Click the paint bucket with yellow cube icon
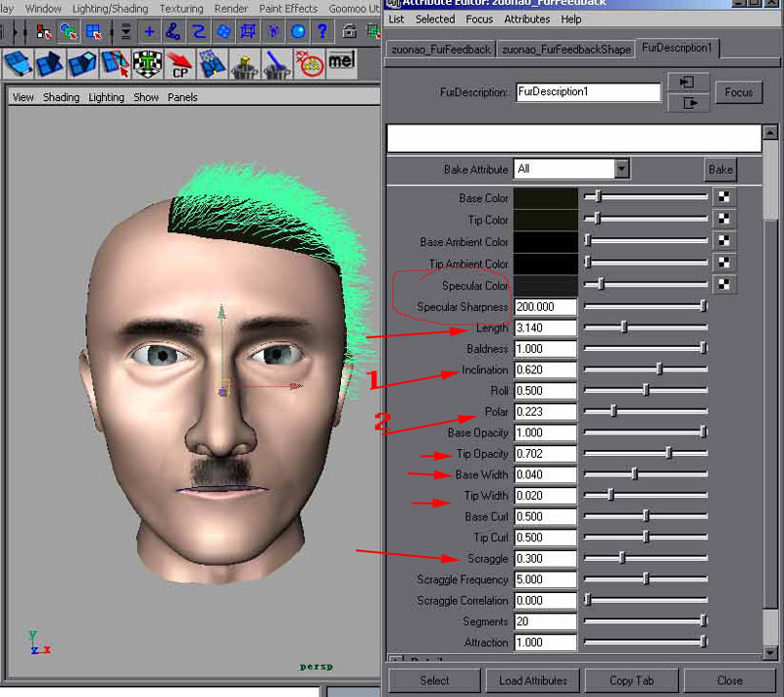The image size is (784, 697). click(x=244, y=65)
